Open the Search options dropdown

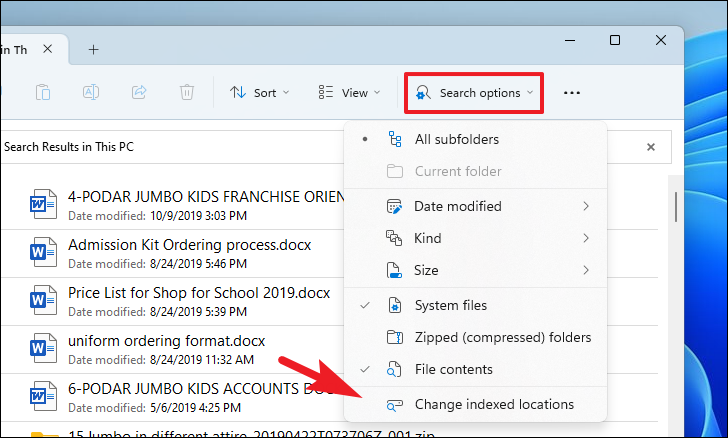coord(474,93)
